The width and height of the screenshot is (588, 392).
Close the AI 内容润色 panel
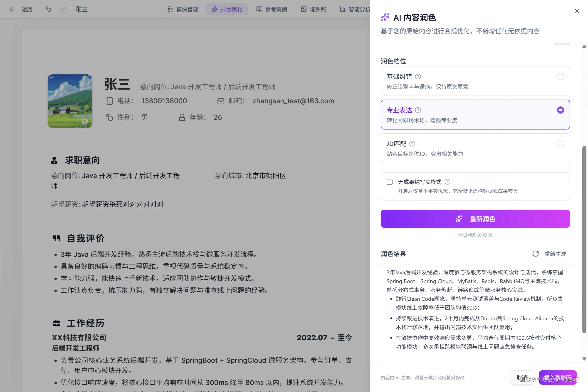[x=577, y=11]
